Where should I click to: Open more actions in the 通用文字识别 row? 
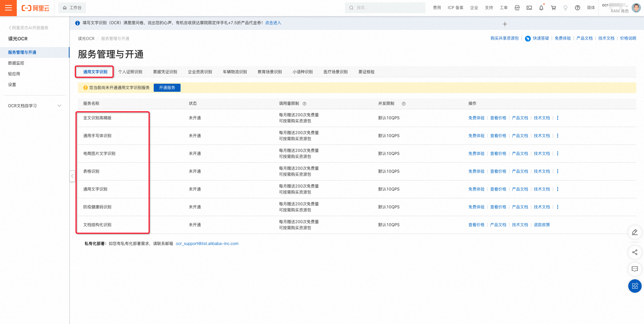pos(557,189)
